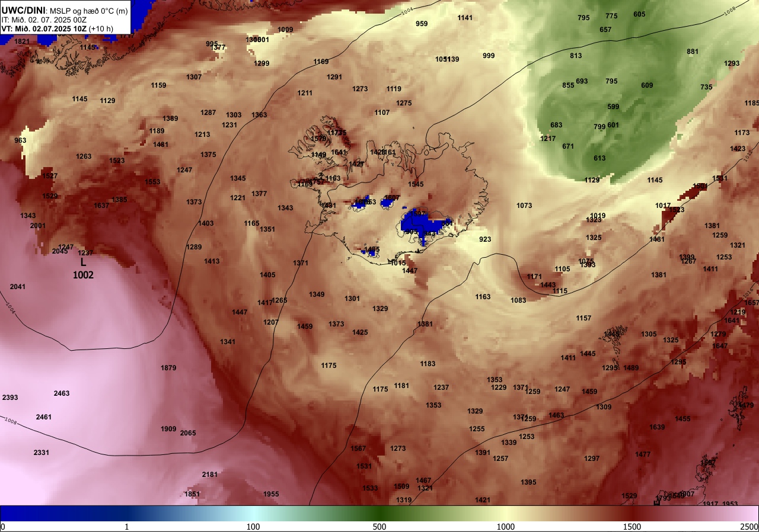Click the value 613
Image resolution: width=759 pixels, height=532 pixels.
coord(599,158)
